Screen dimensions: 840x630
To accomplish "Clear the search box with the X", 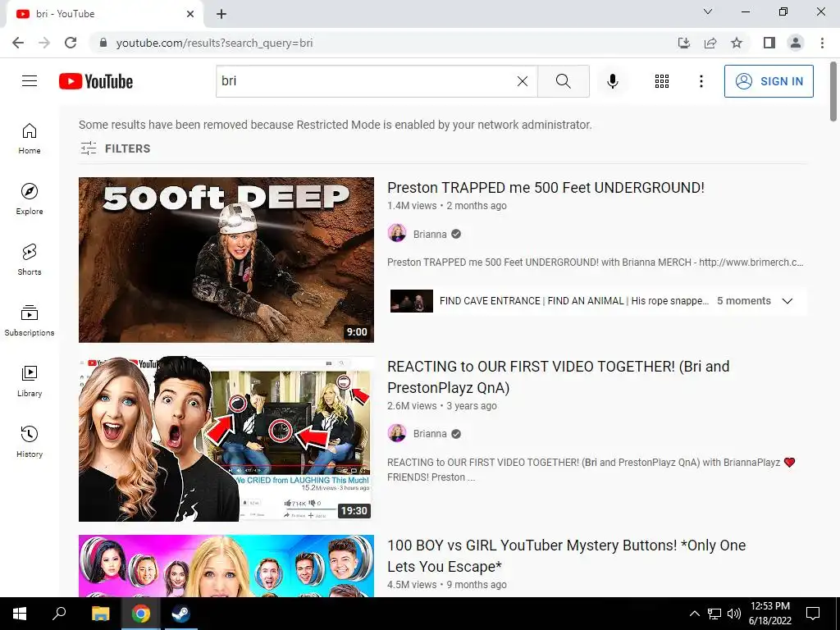I will click(523, 81).
